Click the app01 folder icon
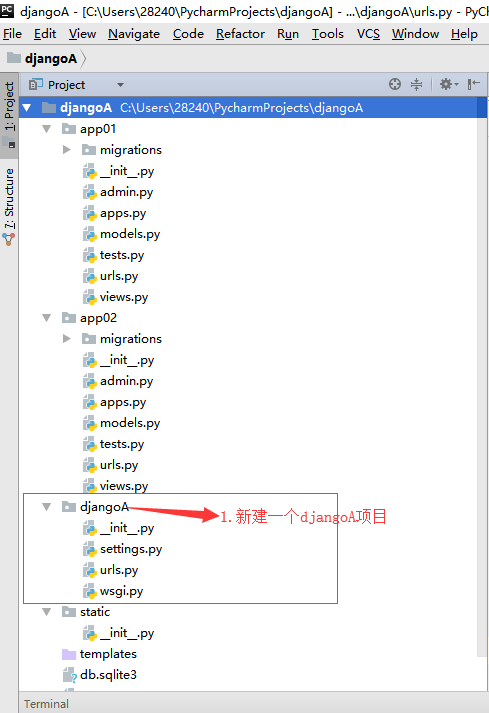This screenshot has width=489, height=713. [x=69, y=129]
